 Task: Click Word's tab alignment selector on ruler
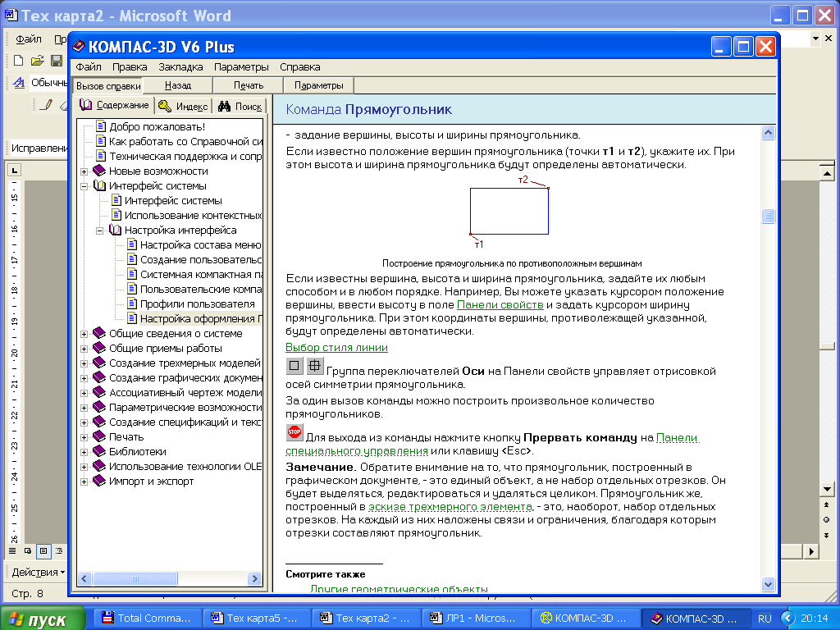(x=15, y=171)
